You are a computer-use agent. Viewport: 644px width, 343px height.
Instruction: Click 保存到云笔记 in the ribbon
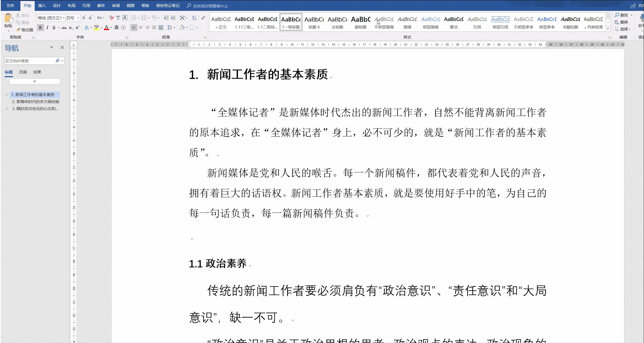(x=167, y=5)
